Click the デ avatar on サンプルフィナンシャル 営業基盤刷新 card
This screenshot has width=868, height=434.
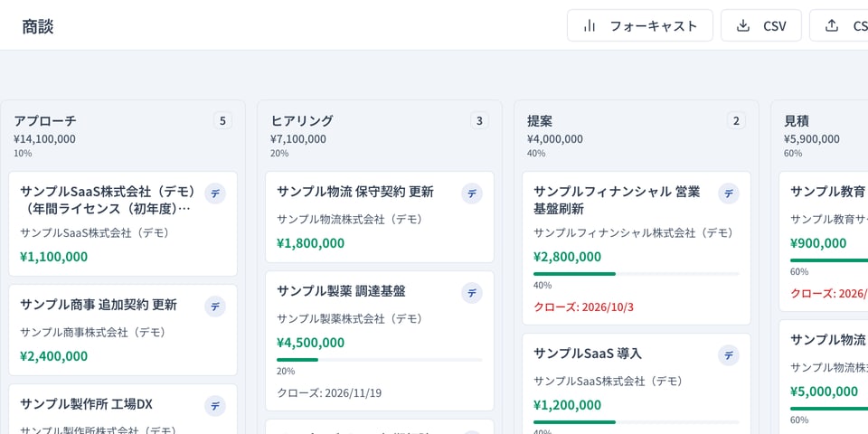[729, 193]
